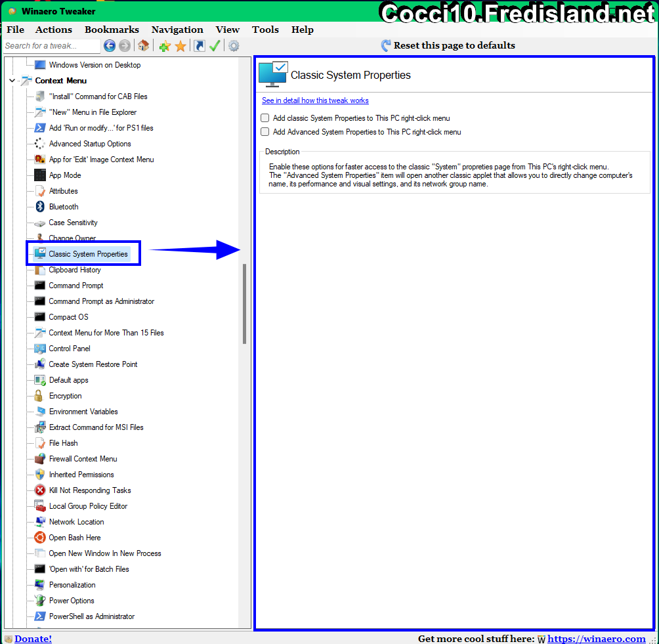Click the Open Bash Here Ubuntu icon
Viewport: 659px width, 644px height.
[x=40, y=537]
